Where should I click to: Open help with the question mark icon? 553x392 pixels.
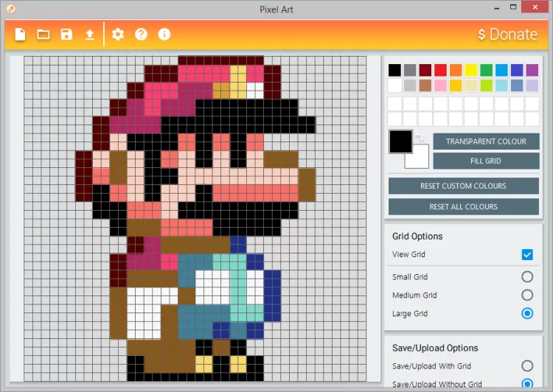pyautogui.click(x=141, y=34)
